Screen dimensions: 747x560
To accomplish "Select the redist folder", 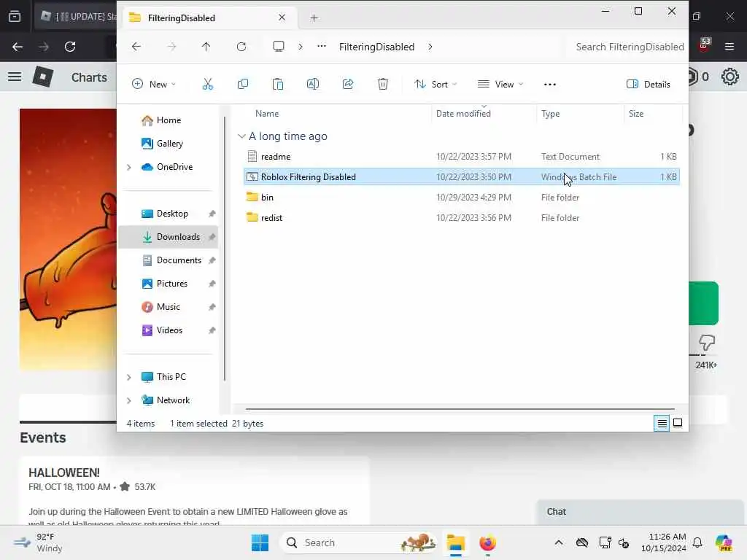I will (462, 217).
